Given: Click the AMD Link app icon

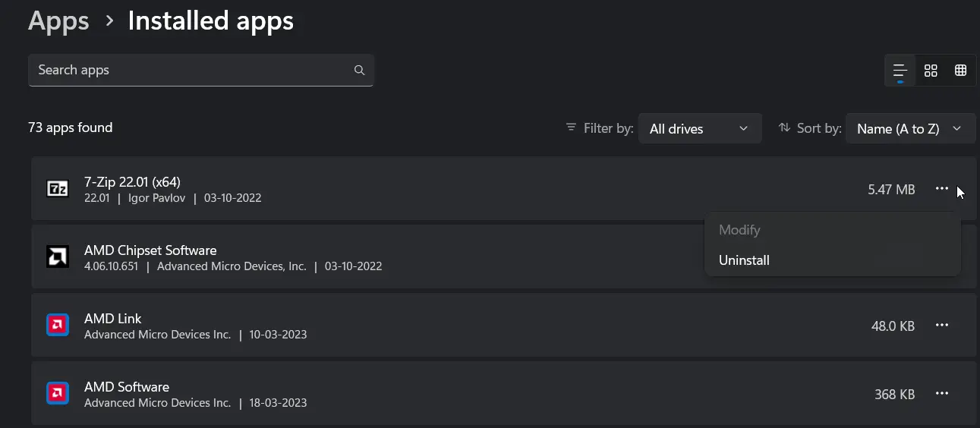Looking at the screenshot, I should click(58, 325).
